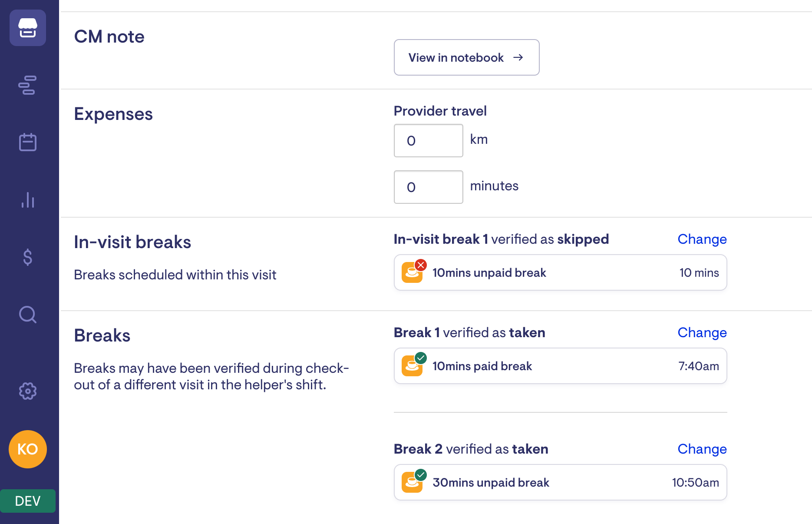Change In-visit break 1 verification

pyautogui.click(x=702, y=239)
